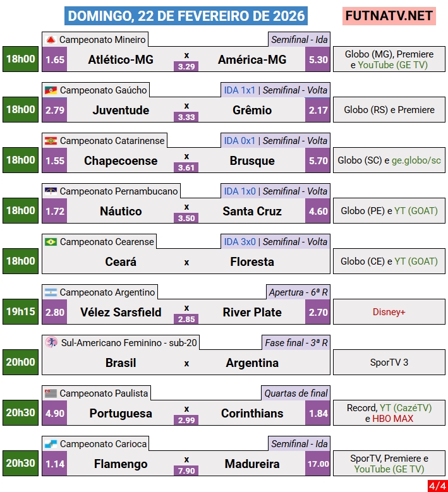Image resolution: width=448 pixels, height=492 pixels.
Task: Pick the 2.85 draw odds for Vélez x River
Action: click(x=186, y=319)
